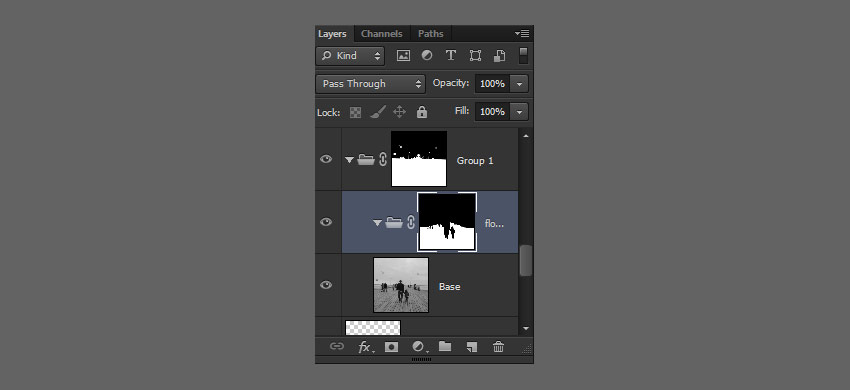Screen dimensions: 850x390
Task: Select the Layers tab
Action: point(332,34)
